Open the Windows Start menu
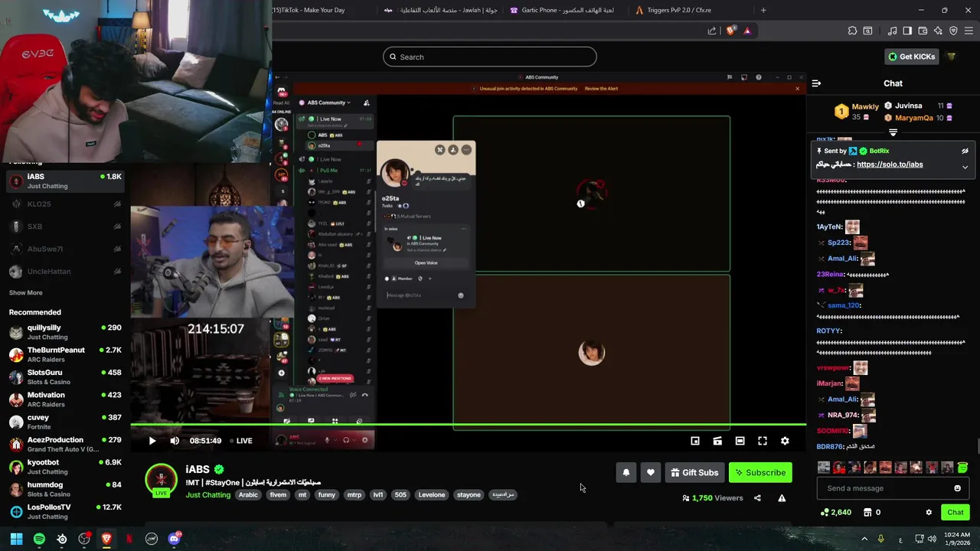980x551 pixels. tap(16, 539)
